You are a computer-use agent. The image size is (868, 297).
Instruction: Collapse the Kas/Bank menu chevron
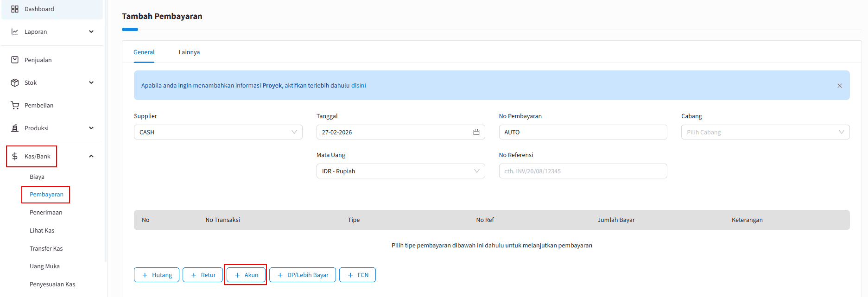point(91,156)
